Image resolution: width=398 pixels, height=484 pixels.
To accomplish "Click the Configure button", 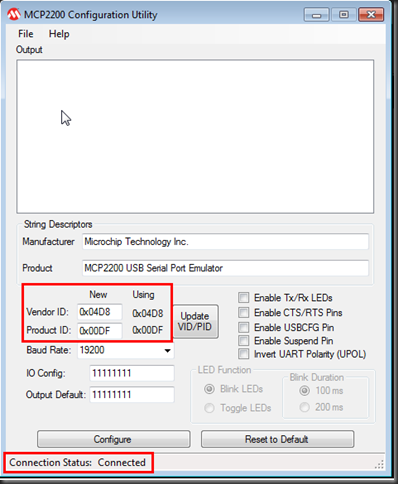I will coord(114,439).
